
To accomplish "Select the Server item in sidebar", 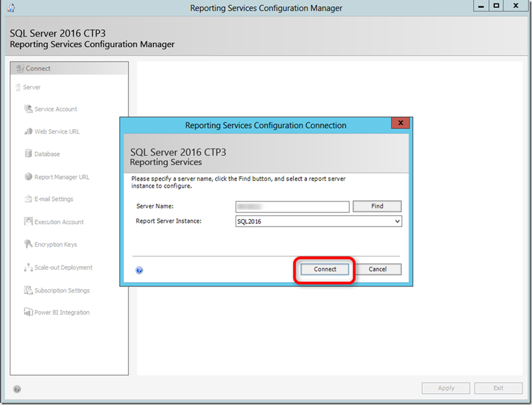I will [x=32, y=87].
